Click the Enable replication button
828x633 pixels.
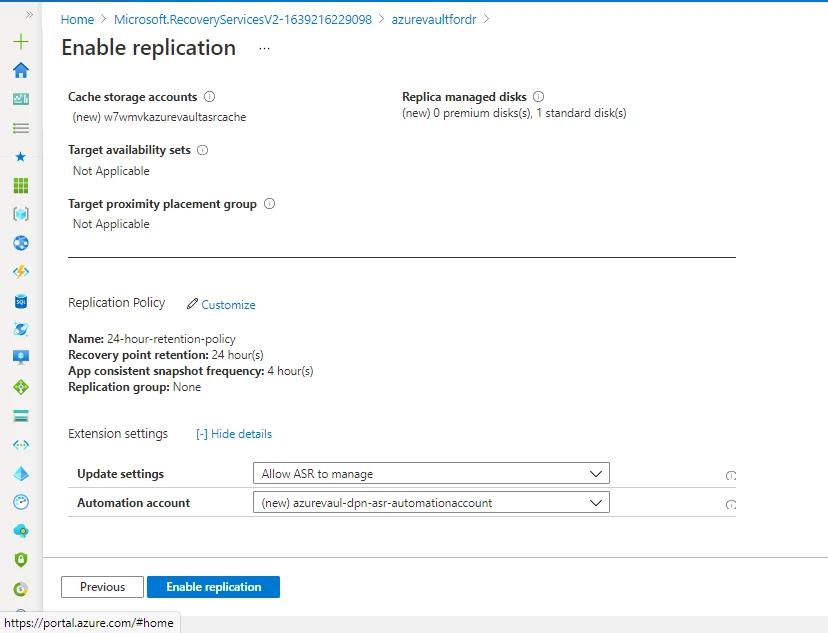point(213,587)
